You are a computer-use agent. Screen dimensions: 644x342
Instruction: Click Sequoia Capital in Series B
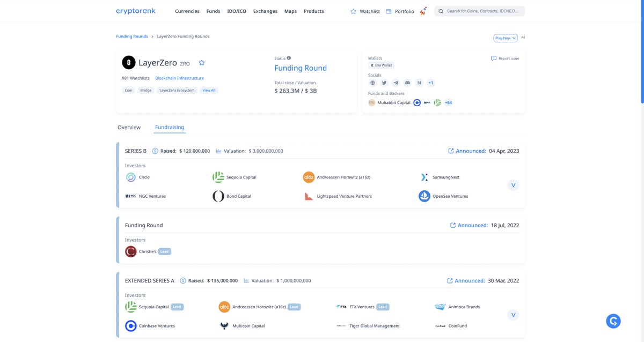pos(241,177)
